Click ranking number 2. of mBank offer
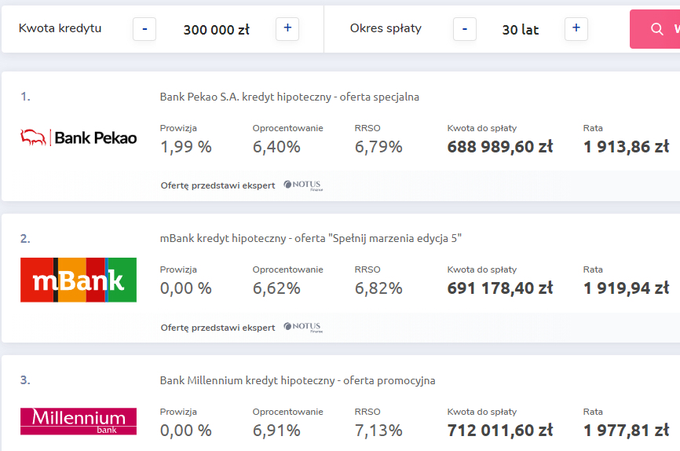This screenshot has width=680, height=451. pos(25,239)
